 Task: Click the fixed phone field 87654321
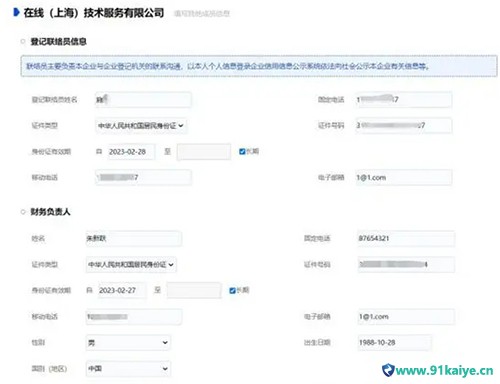pyautogui.click(x=406, y=238)
